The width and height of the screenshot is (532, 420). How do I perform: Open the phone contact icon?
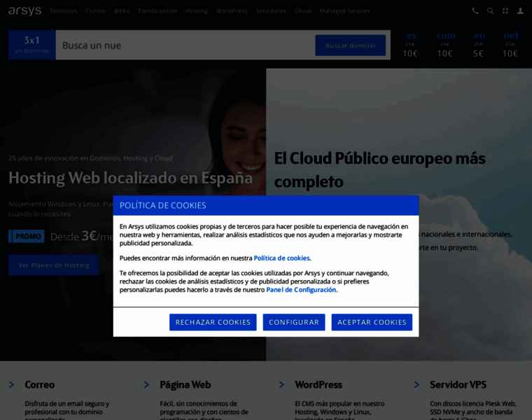click(475, 11)
